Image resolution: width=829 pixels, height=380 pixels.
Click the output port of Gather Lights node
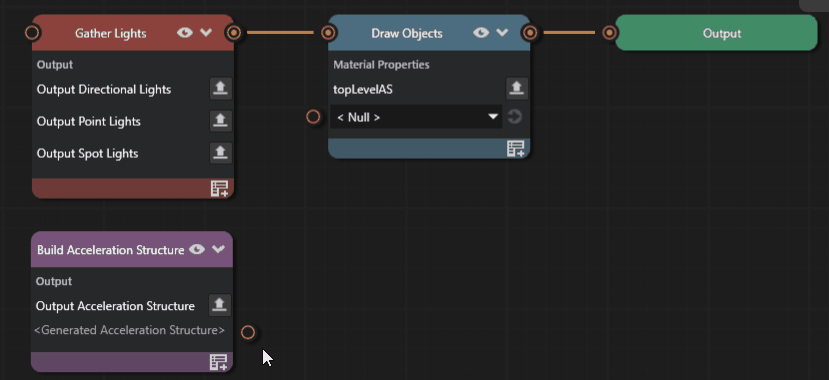click(x=234, y=33)
